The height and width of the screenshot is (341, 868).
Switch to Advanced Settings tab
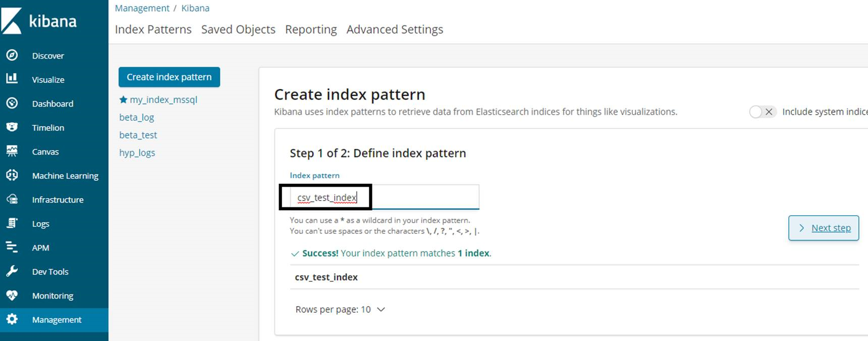[395, 29]
